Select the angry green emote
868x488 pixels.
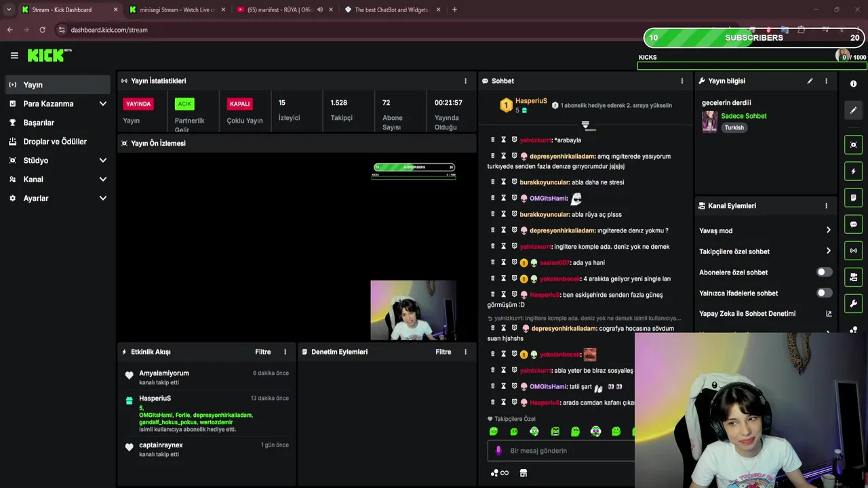[x=555, y=432]
